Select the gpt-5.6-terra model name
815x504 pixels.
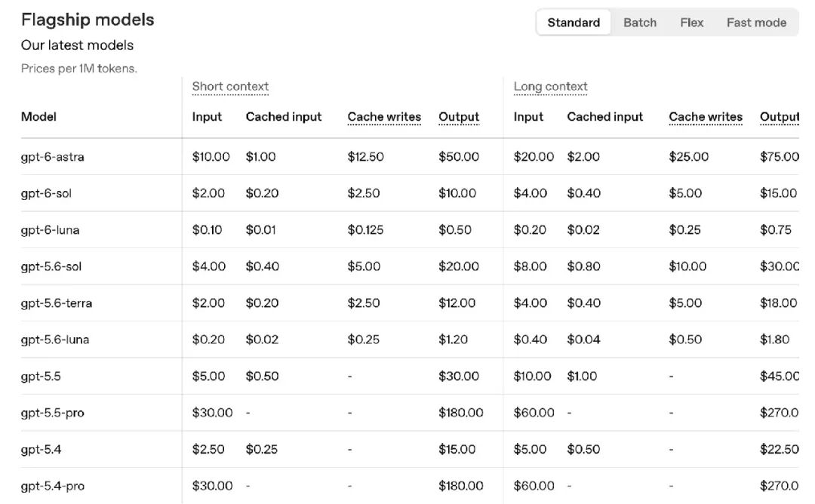(x=56, y=303)
